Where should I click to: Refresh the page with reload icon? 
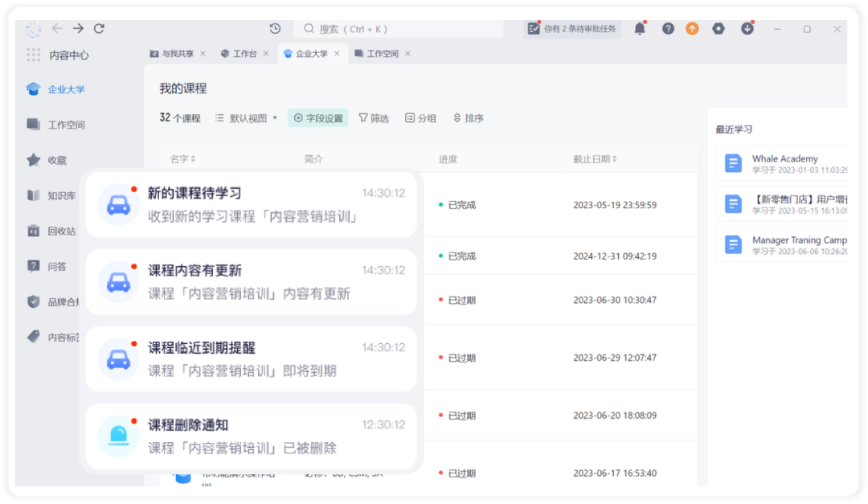[x=99, y=28]
